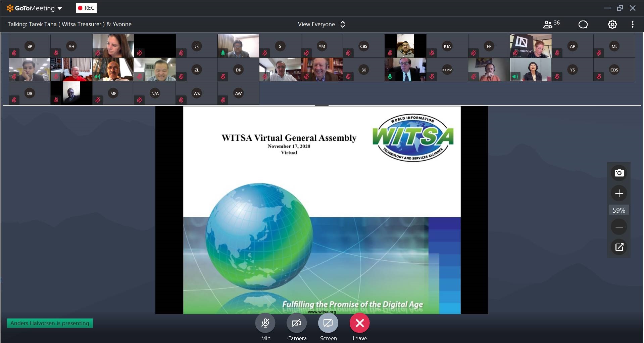Select the DK participant avatar
644x343 pixels.
238,70
